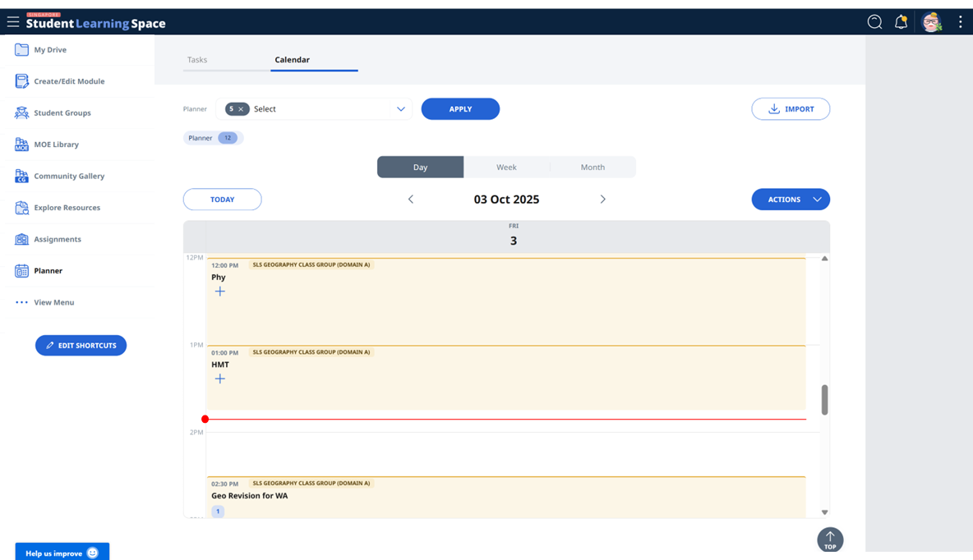Screen dimensions: 973x560
Task: Switch to the Tasks tab
Action: [x=197, y=59]
